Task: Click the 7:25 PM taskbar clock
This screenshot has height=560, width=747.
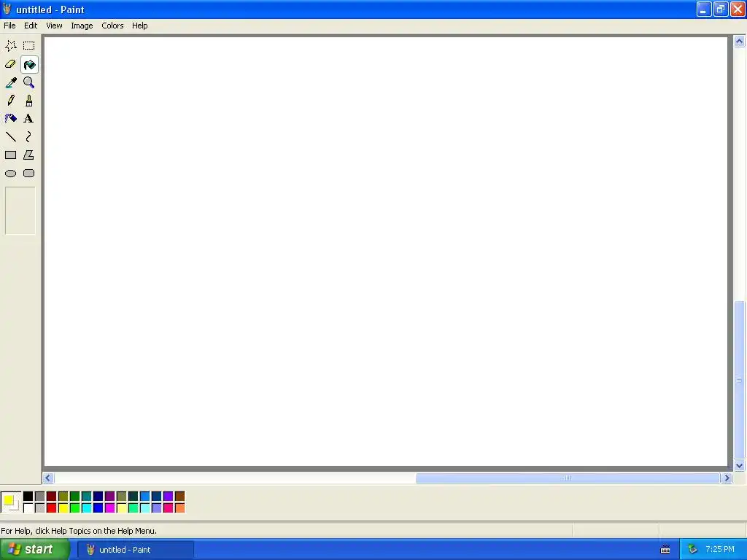Action: [720, 550]
